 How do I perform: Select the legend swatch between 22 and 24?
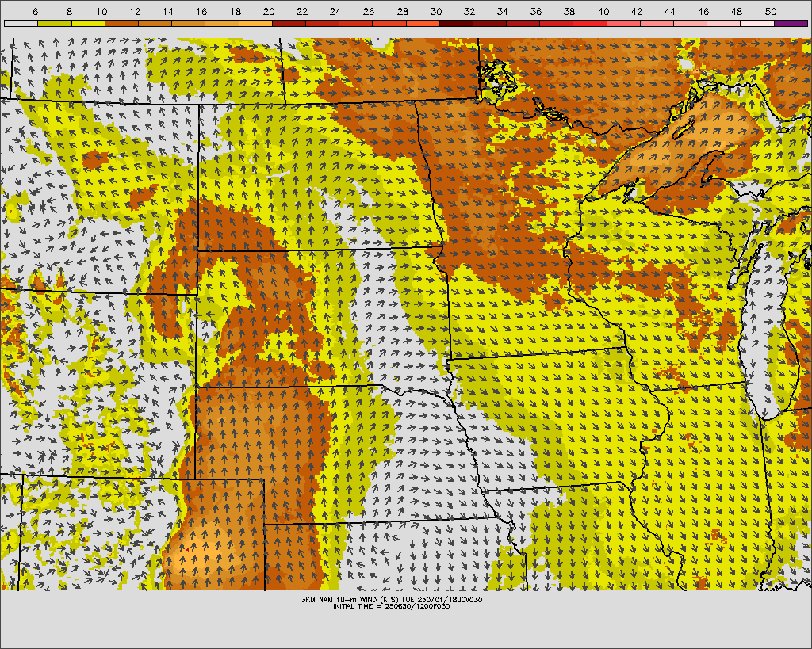tap(322, 23)
